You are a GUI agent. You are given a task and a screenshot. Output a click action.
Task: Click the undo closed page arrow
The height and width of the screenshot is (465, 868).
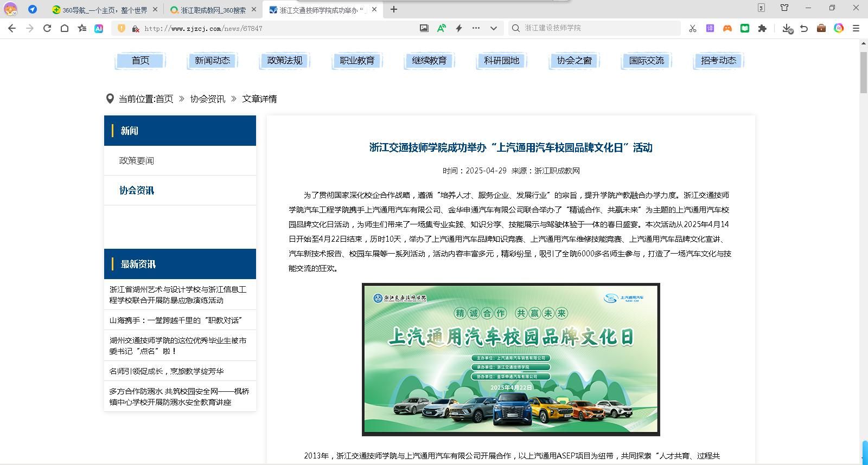coord(805,28)
